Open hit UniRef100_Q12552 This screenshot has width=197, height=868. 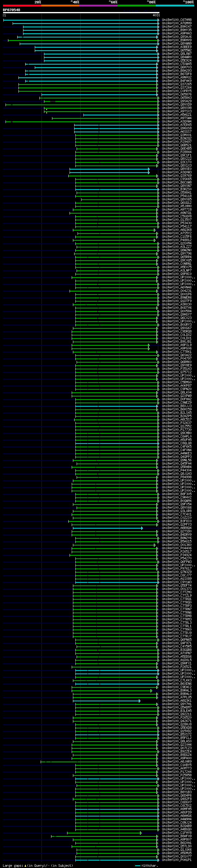click(x=177, y=426)
